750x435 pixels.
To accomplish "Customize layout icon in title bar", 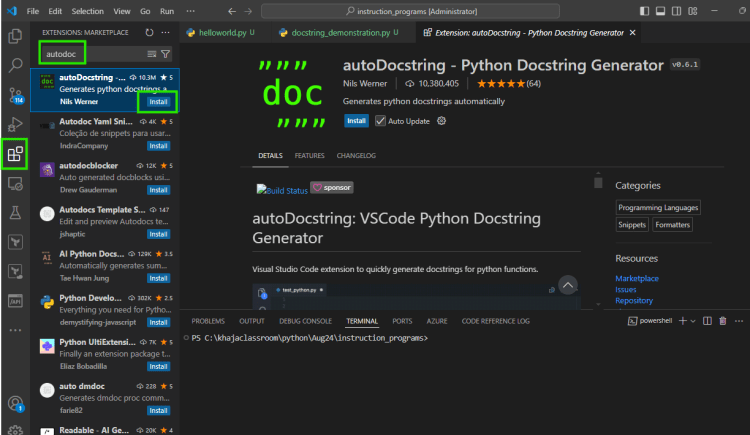I will coord(693,11).
